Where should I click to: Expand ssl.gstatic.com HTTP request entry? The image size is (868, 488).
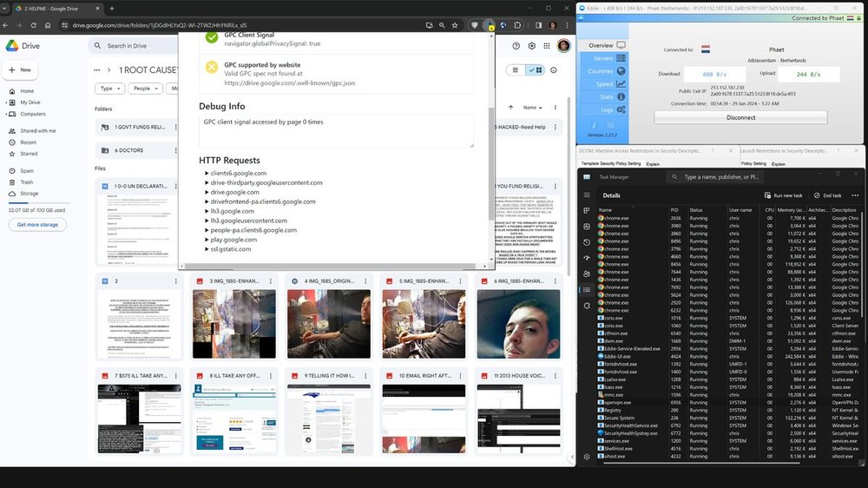(207, 249)
